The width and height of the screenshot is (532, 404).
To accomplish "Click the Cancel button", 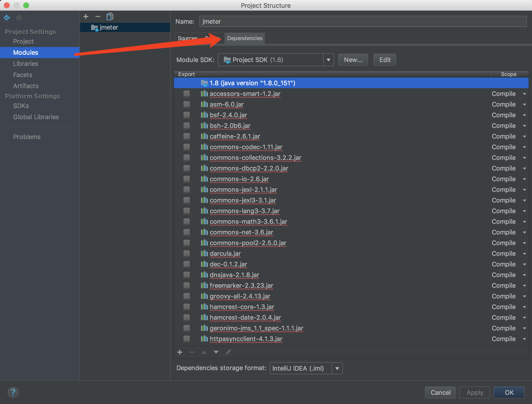I will 440,393.
